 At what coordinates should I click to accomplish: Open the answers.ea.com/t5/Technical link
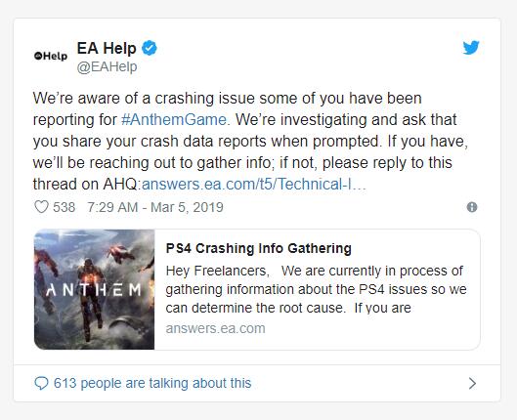tap(254, 184)
